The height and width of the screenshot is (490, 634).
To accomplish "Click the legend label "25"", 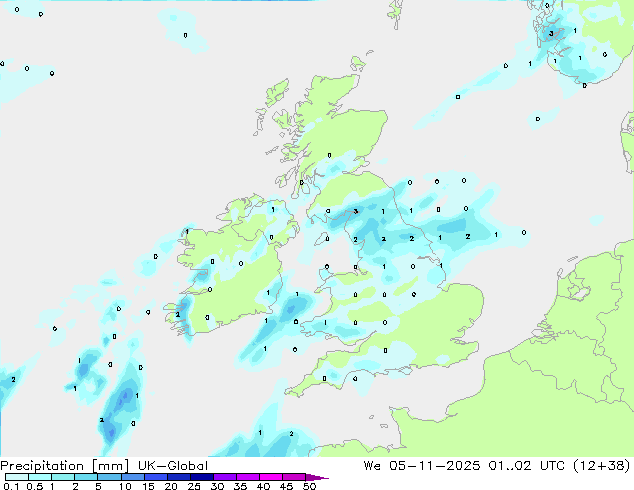I will click(194, 486).
